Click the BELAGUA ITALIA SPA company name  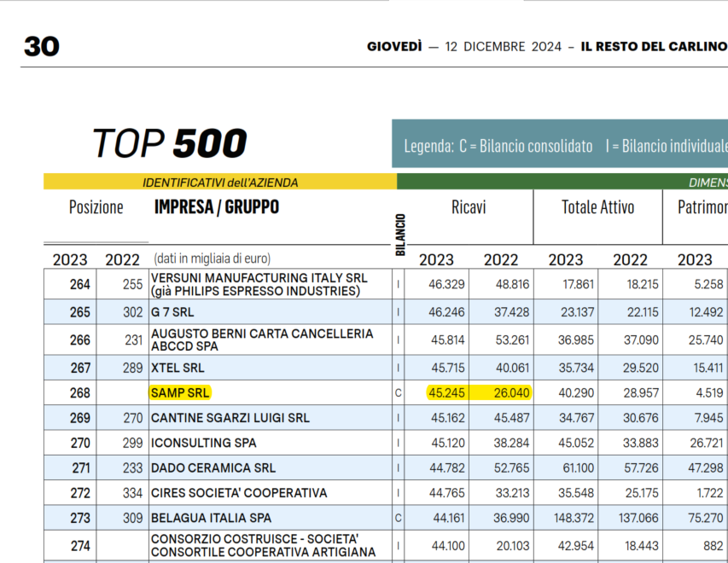[x=212, y=518]
